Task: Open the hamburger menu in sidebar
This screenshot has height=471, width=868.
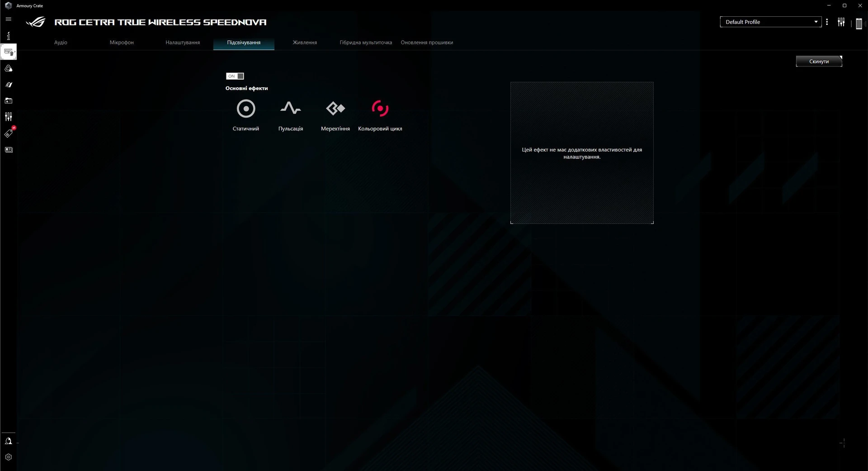Action: click(x=8, y=19)
